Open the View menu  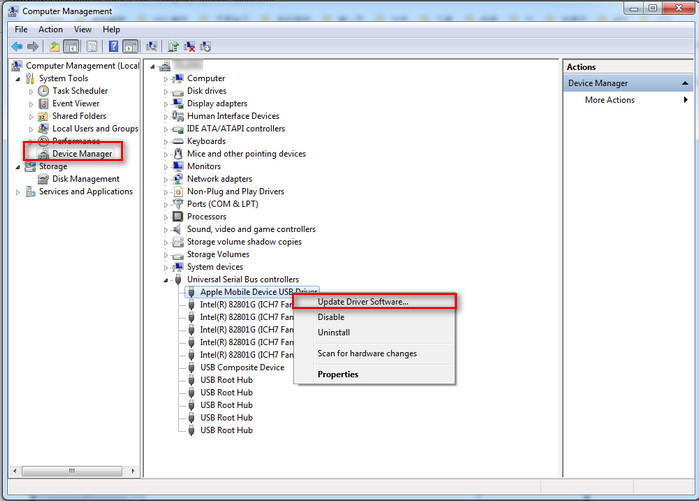82,29
